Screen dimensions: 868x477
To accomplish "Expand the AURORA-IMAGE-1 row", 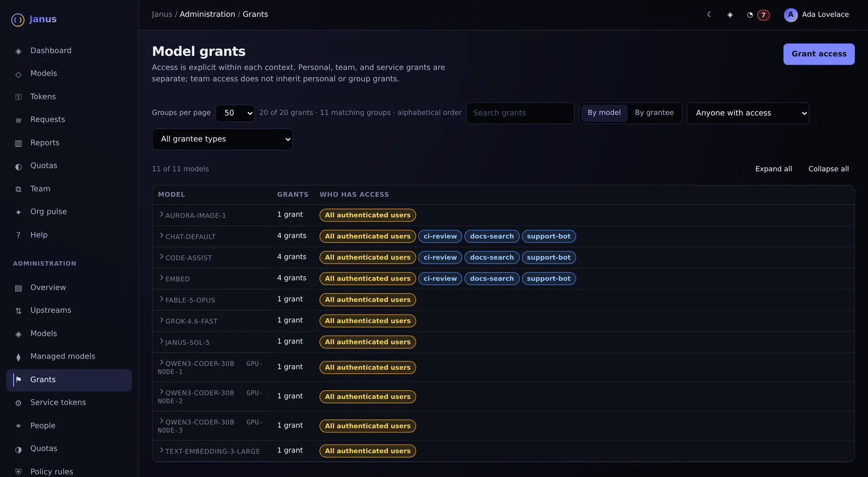I will [x=162, y=215].
